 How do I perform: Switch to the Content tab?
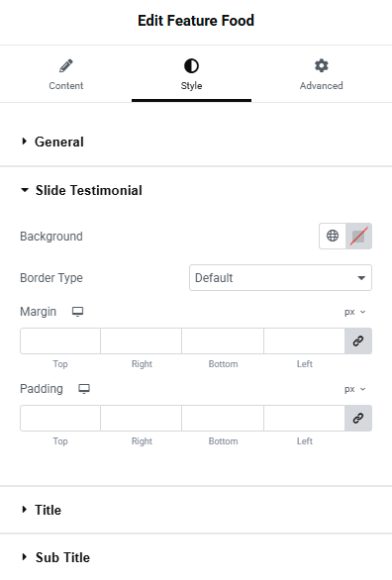click(x=66, y=73)
